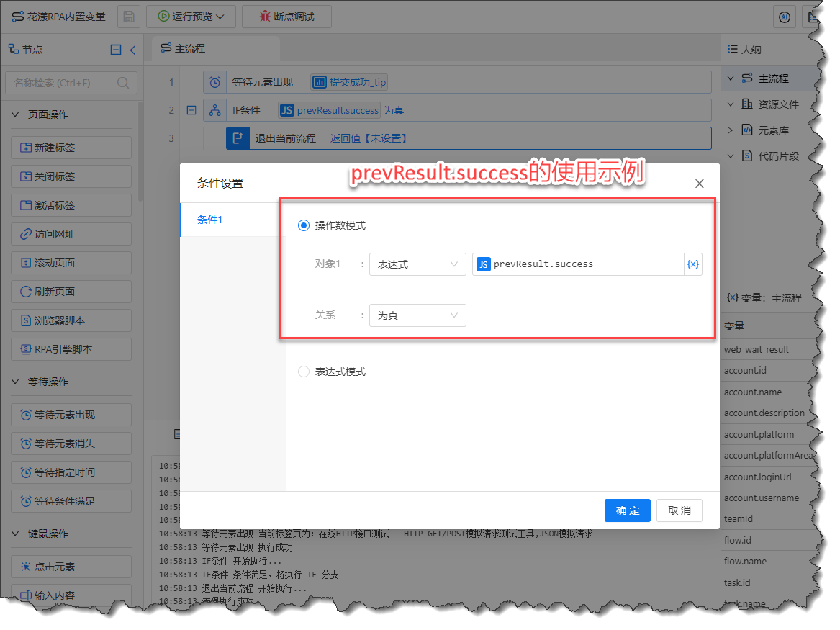Click the 断点调试 bug button
The width and height of the screenshot is (840, 630).
point(286,17)
